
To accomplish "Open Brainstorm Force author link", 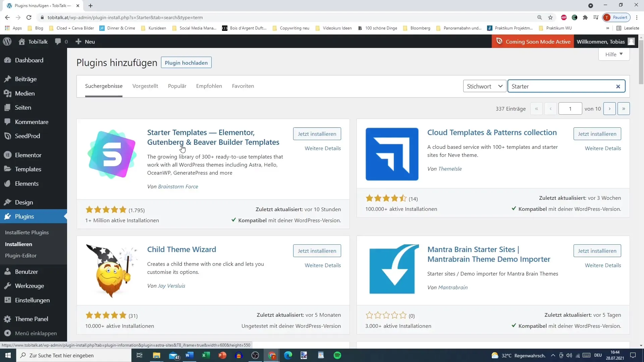I will click(178, 187).
